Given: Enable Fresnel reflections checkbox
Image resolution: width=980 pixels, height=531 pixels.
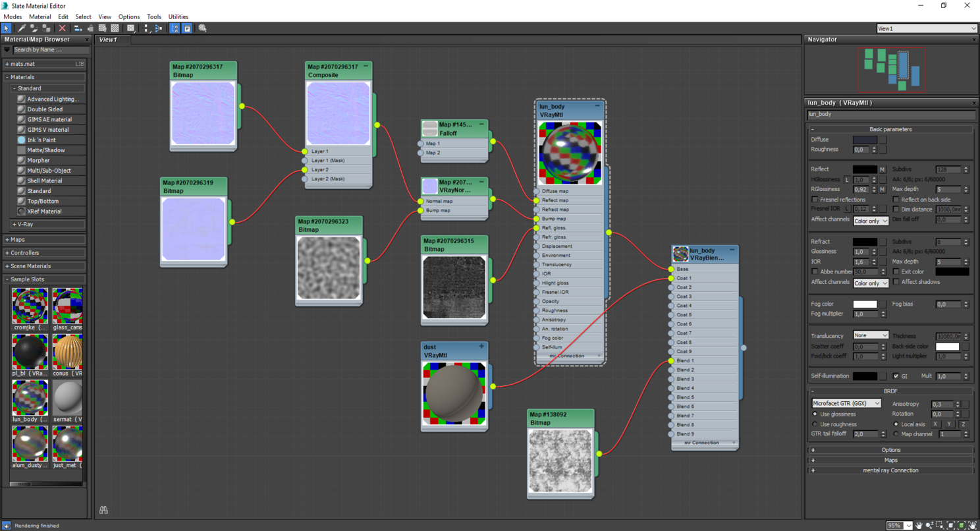Looking at the screenshot, I should [x=815, y=200].
